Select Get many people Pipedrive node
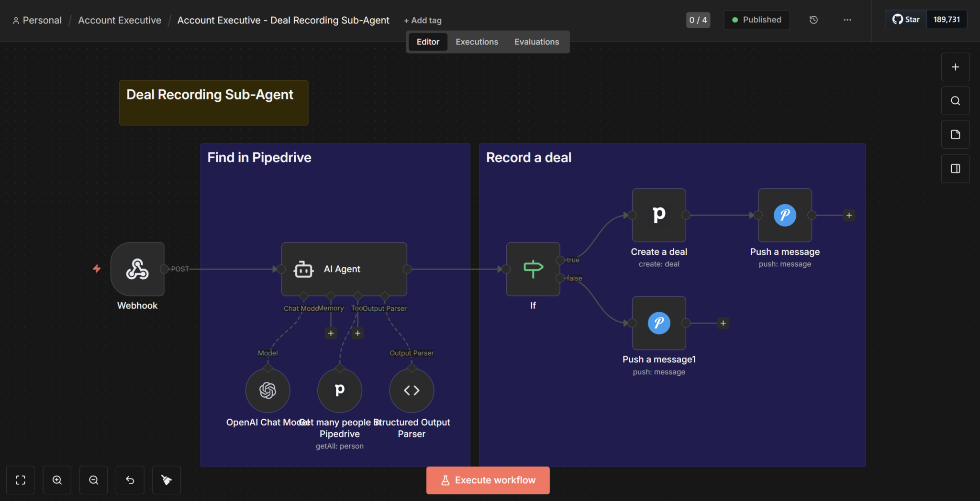 click(339, 390)
